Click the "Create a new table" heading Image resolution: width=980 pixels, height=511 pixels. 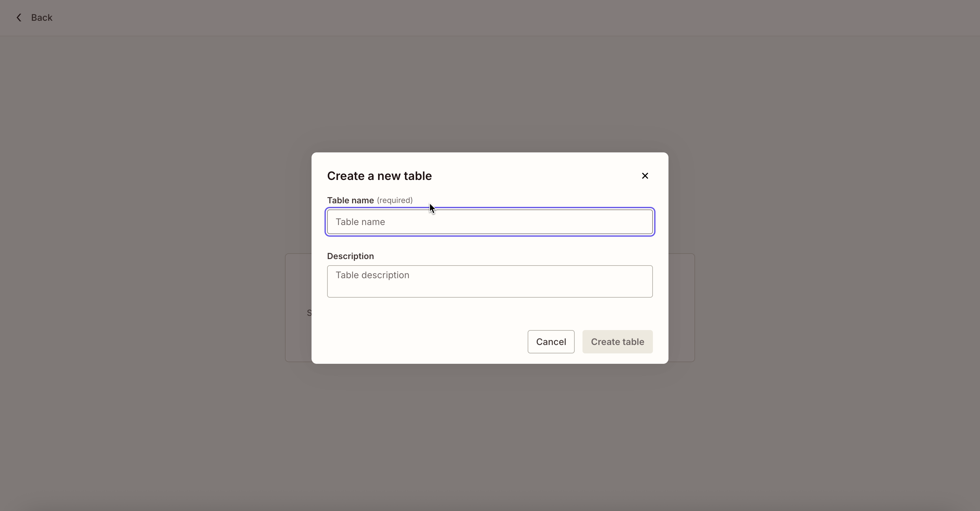click(379, 176)
